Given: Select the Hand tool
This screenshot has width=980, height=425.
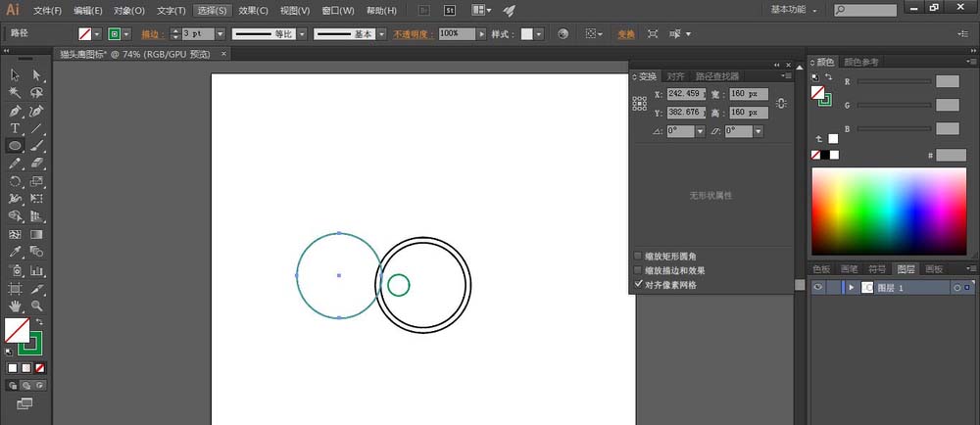Looking at the screenshot, I should pos(15,306).
